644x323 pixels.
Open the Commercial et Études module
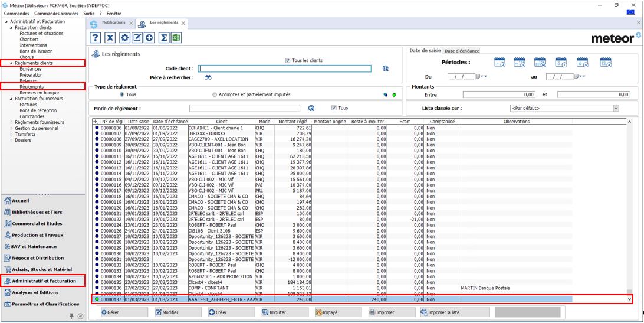tap(33, 224)
